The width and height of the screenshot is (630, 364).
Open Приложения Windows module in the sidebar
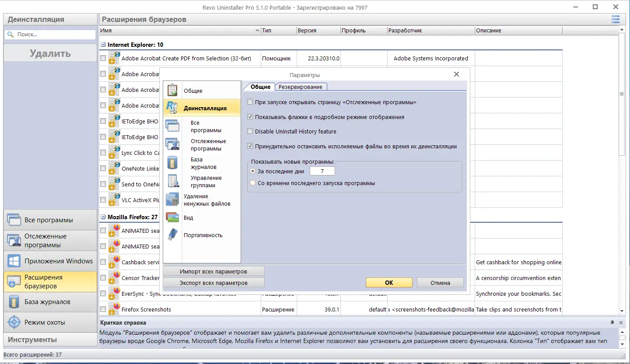point(50,261)
